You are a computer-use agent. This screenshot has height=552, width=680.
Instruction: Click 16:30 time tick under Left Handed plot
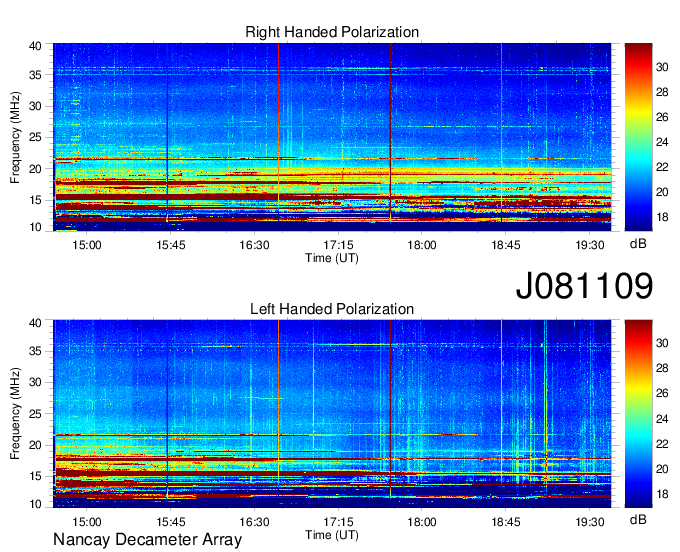pos(255,522)
